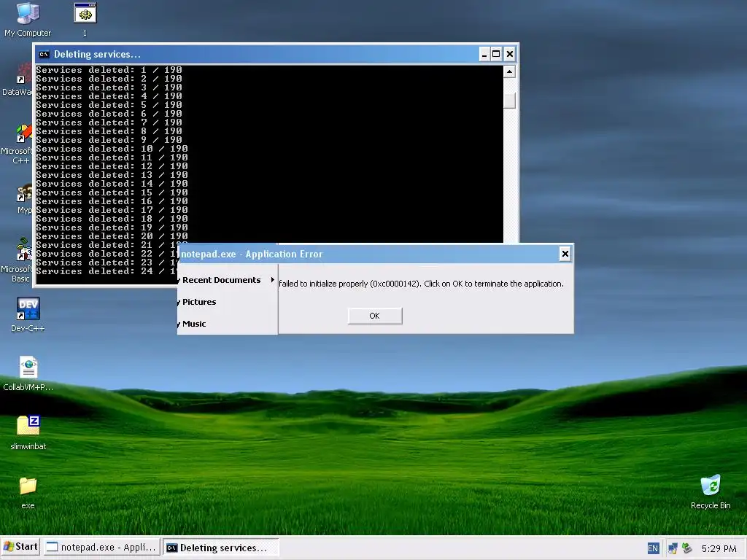Minimize the Deleting services window

click(x=484, y=54)
